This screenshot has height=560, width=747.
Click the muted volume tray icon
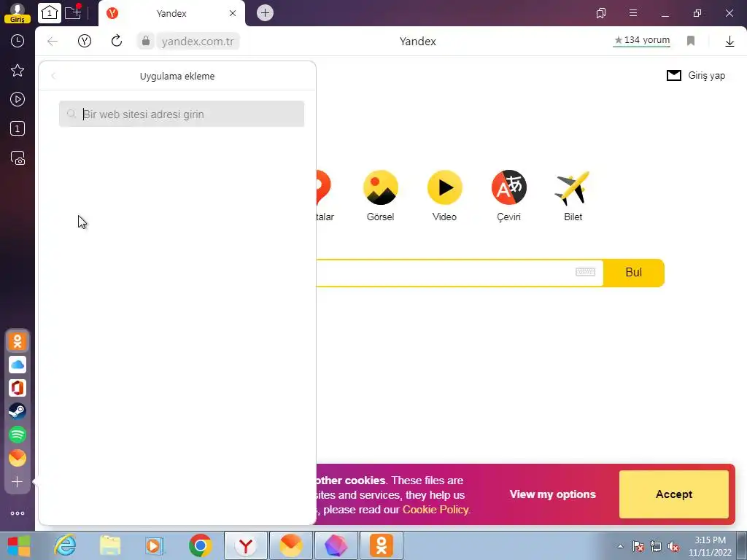tap(673, 547)
